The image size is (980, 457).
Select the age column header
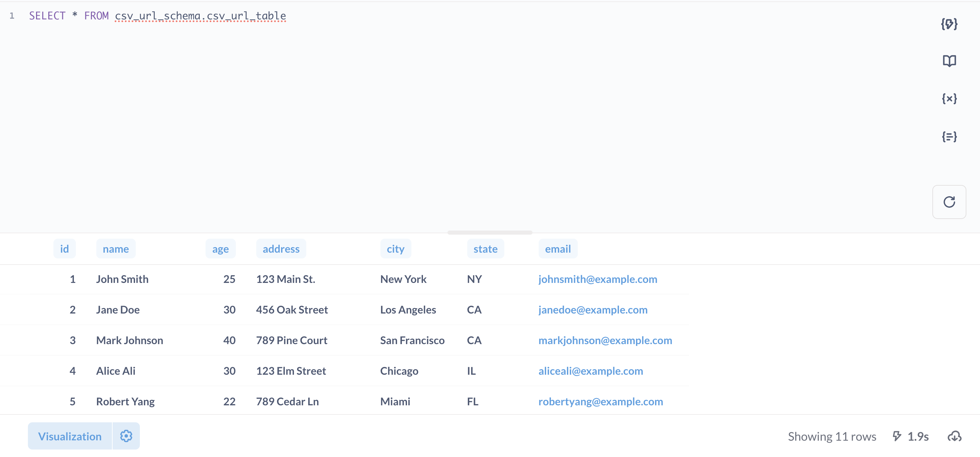point(220,249)
